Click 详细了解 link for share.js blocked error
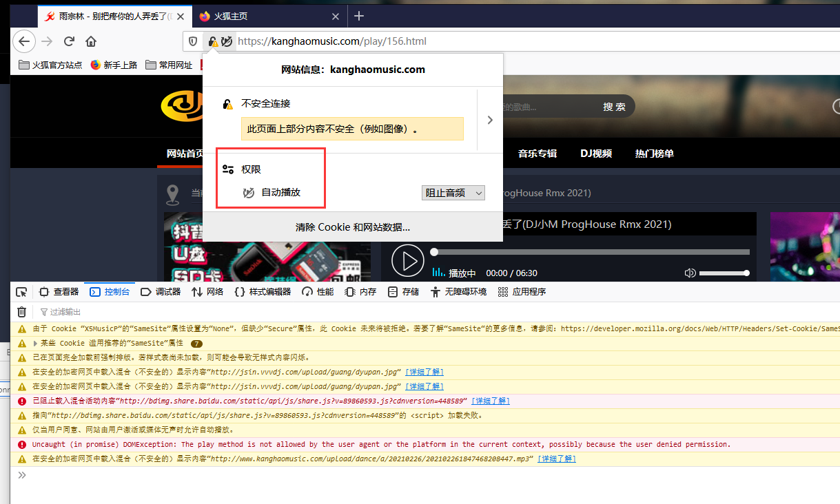This screenshot has width=840, height=504. [491, 401]
